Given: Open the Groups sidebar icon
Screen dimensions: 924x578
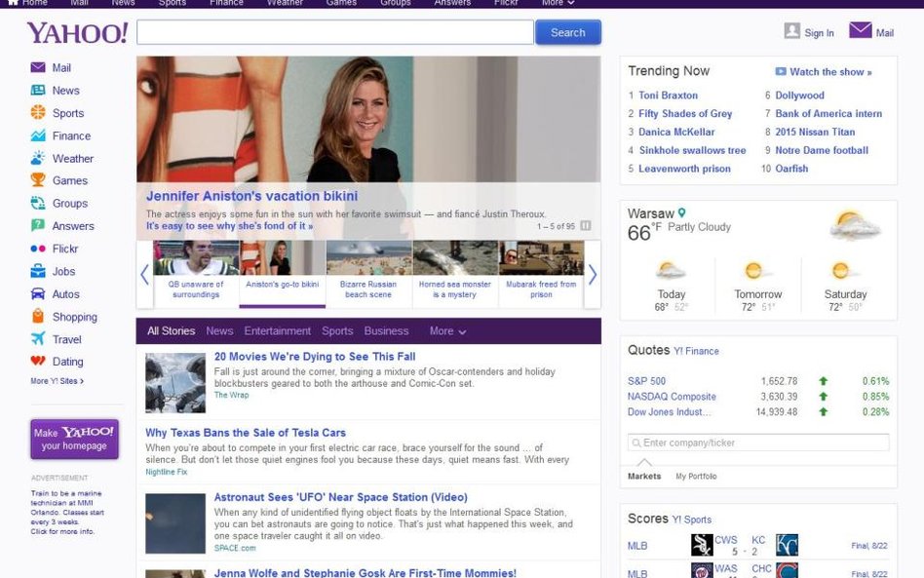Looking at the screenshot, I should pos(38,204).
